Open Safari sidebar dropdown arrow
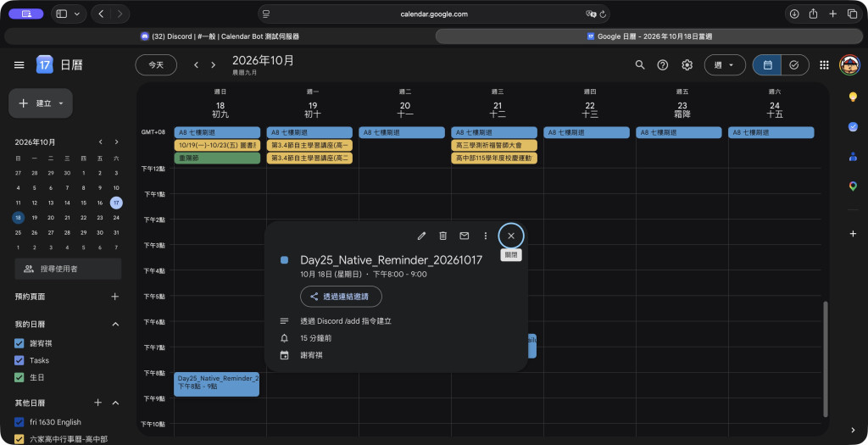Screen dimensions: 868x445 76,14
